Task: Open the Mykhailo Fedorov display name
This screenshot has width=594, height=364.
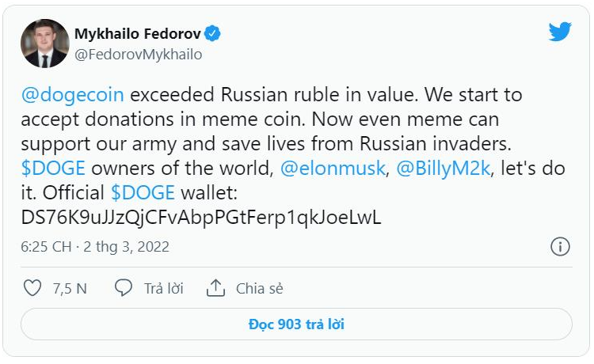Action: (138, 33)
